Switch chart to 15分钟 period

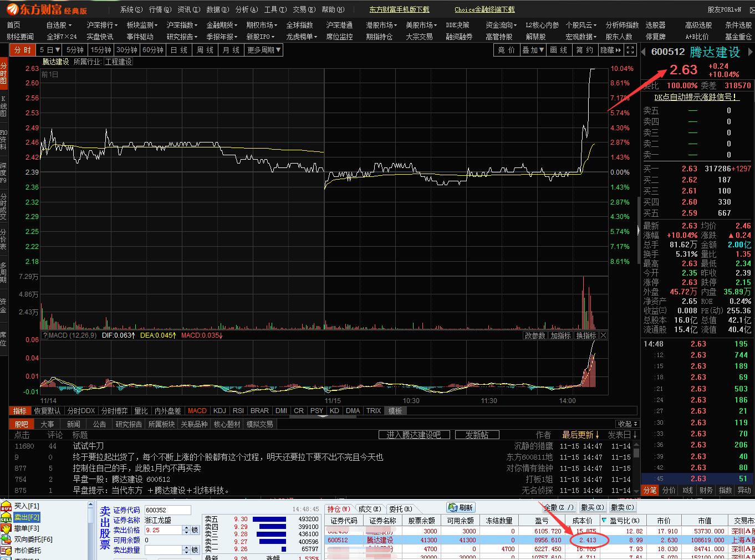pyautogui.click(x=101, y=50)
